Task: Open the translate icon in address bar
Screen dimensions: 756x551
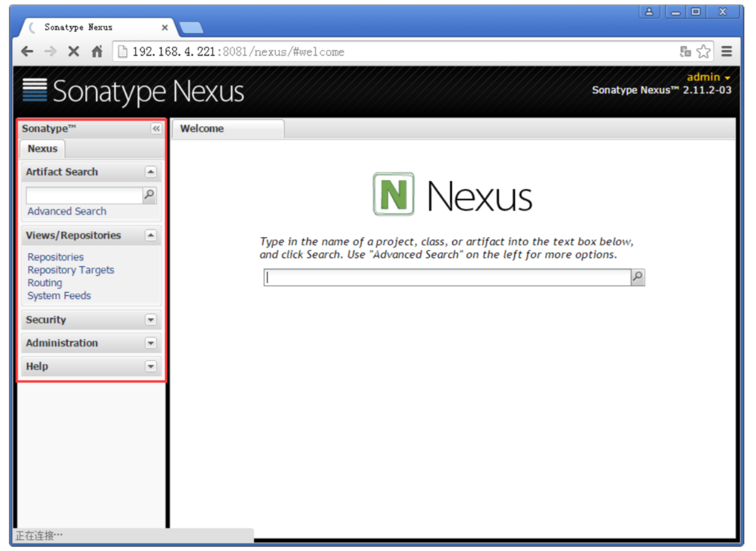Action: [685, 52]
